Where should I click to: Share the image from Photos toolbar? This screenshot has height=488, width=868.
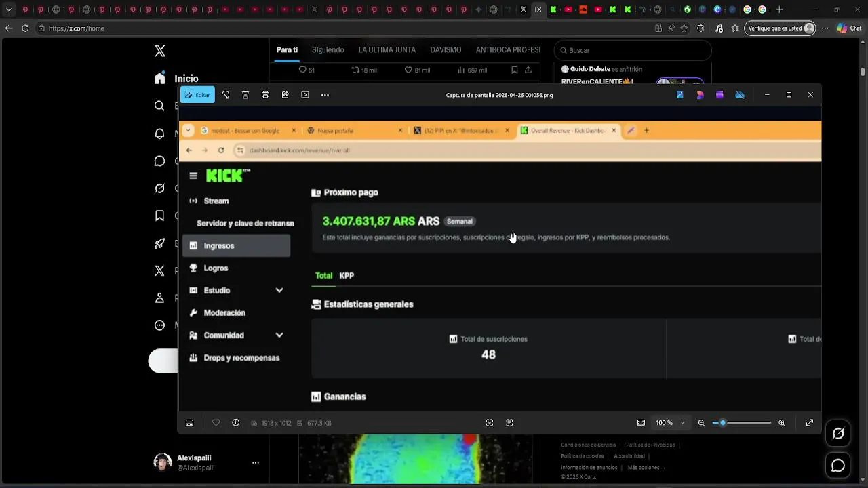[285, 95]
